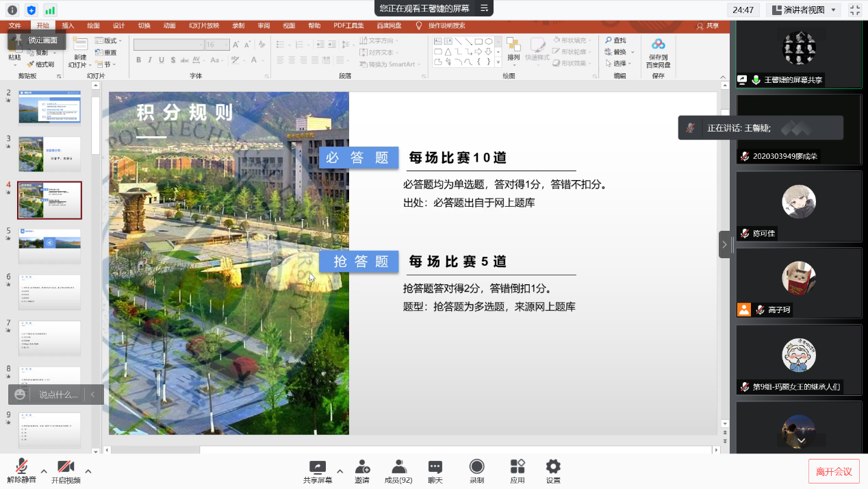
Task: Open the 成员(92) members list
Action: pos(398,471)
